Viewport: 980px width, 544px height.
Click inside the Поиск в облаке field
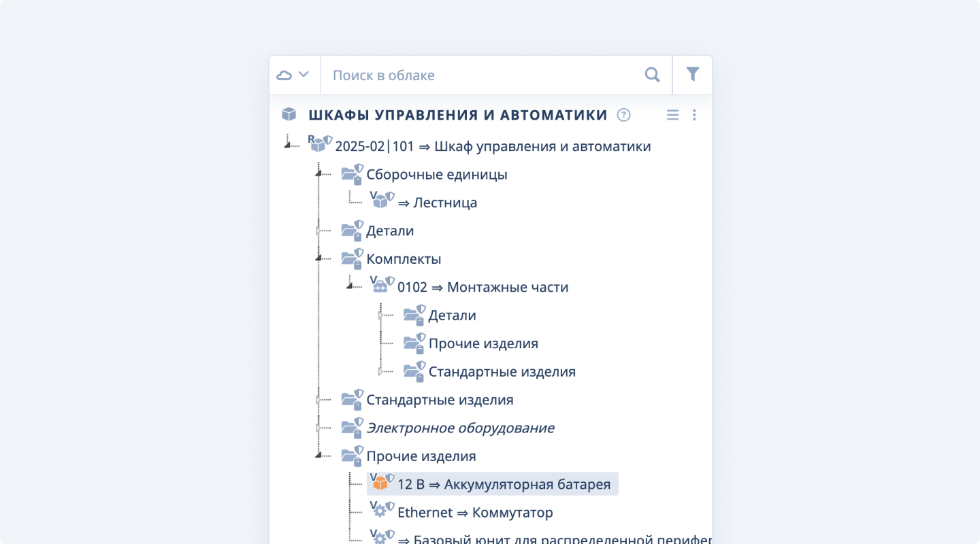[476, 75]
